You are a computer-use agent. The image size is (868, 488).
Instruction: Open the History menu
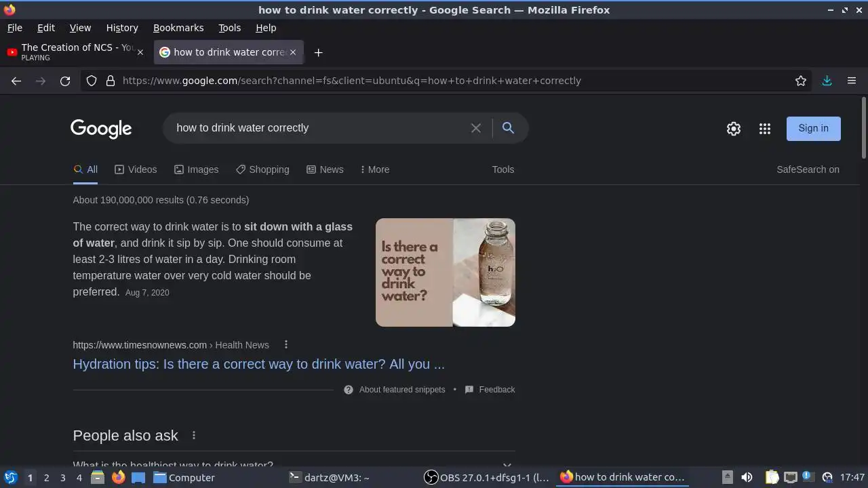coord(122,28)
